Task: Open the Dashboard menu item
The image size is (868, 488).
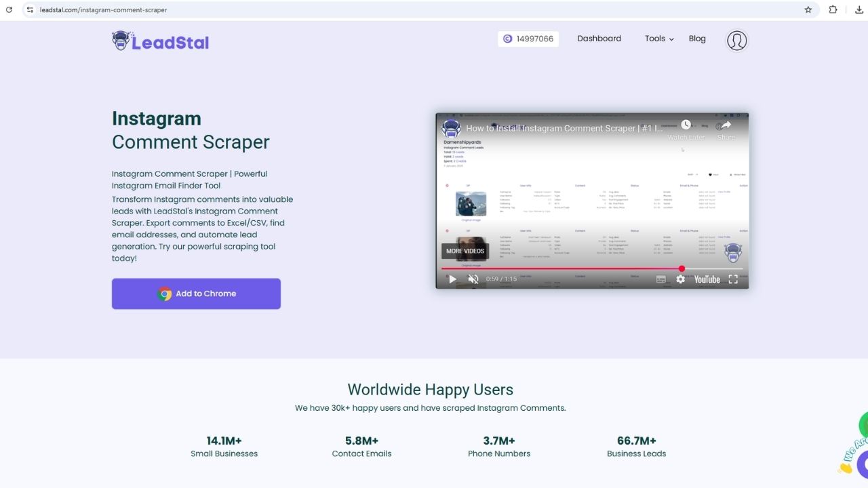Action: (x=599, y=39)
